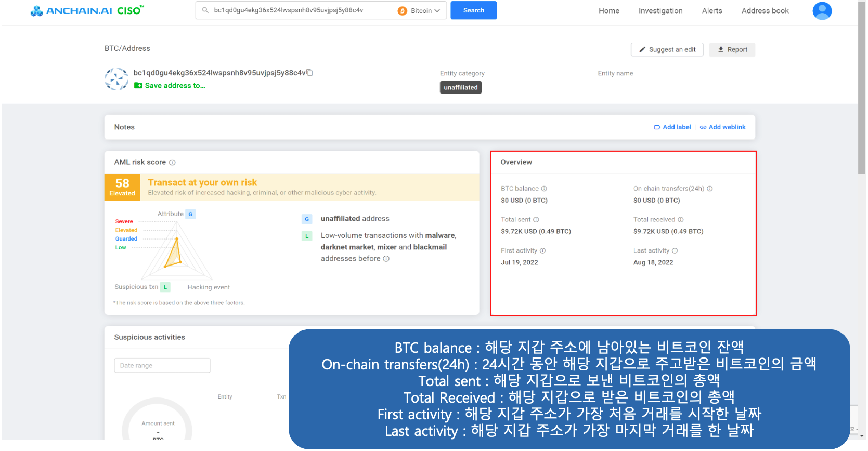This screenshot has height=451, width=868.
Task: Click 'Hacking event' chart label
Action: 209,287
